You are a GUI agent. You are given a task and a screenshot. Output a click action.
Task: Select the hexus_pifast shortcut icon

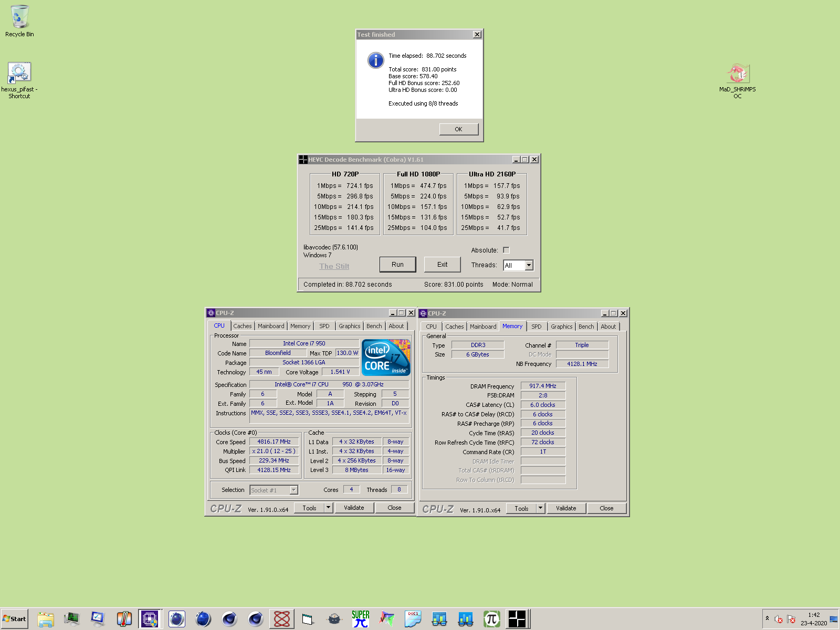[19, 80]
